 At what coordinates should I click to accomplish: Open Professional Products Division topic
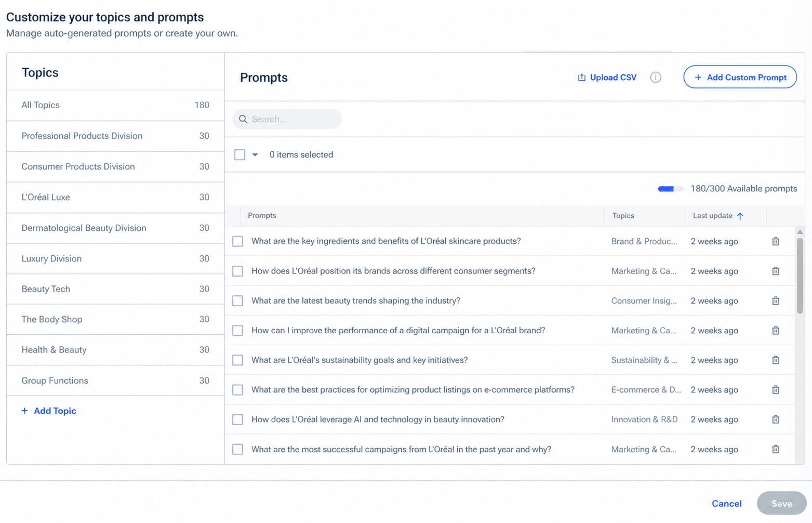point(115,136)
